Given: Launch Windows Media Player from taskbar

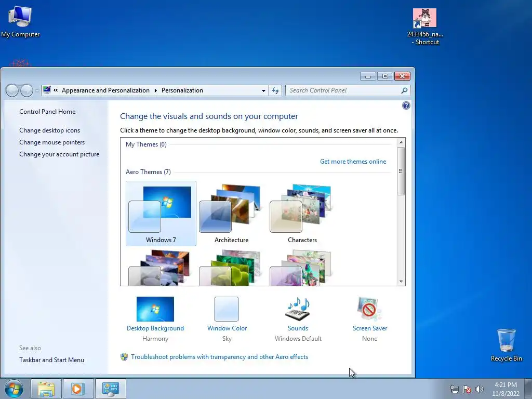Looking at the screenshot, I should 78,389.
